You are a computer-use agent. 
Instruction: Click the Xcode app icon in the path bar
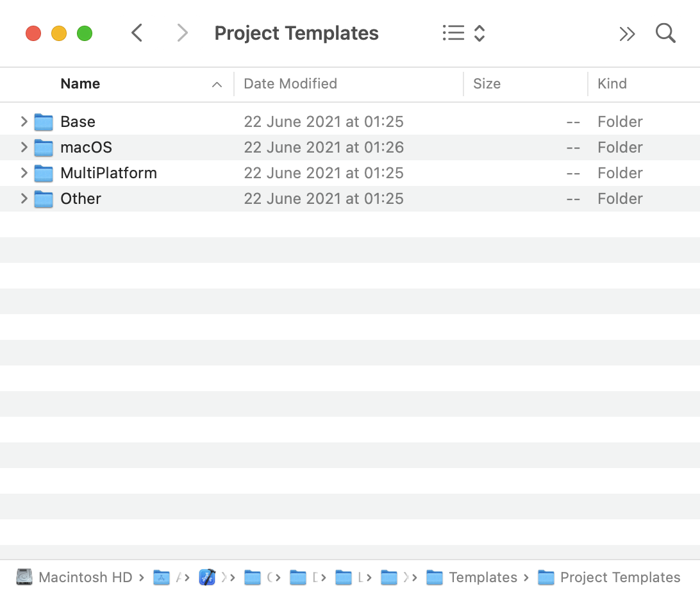pyautogui.click(x=208, y=577)
